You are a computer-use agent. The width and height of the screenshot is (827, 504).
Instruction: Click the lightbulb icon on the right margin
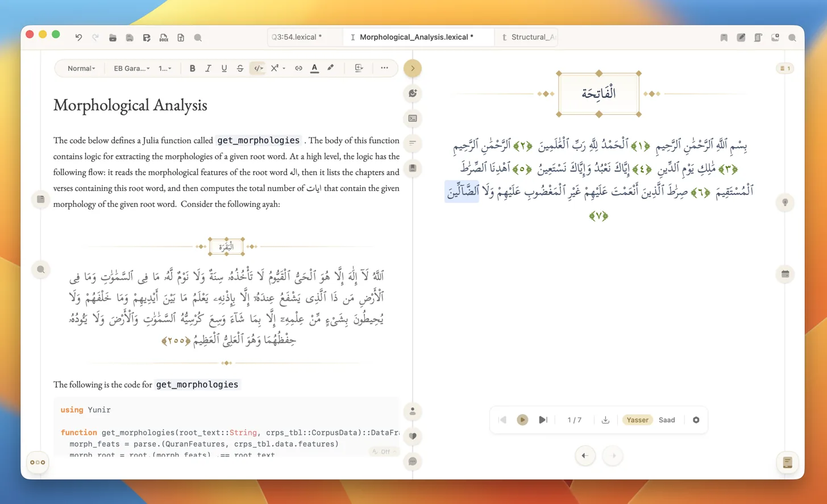point(785,202)
